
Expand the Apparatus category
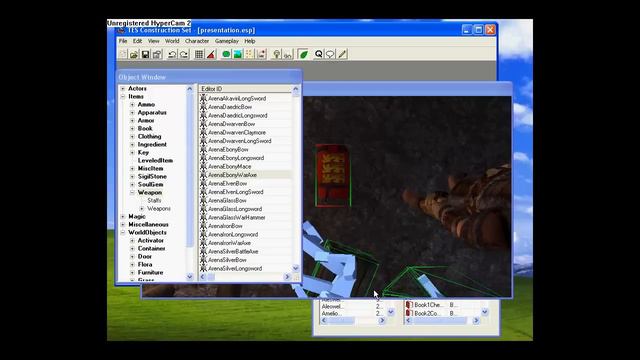point(132,113)
